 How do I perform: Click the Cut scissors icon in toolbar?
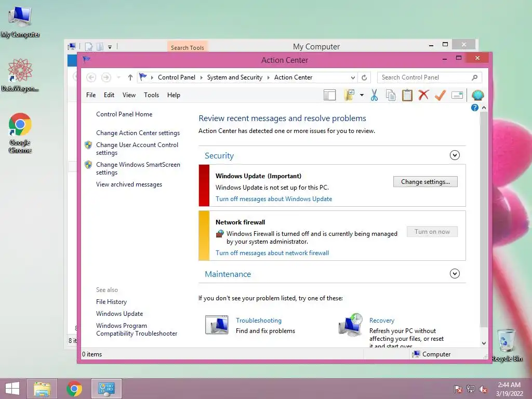374,96
